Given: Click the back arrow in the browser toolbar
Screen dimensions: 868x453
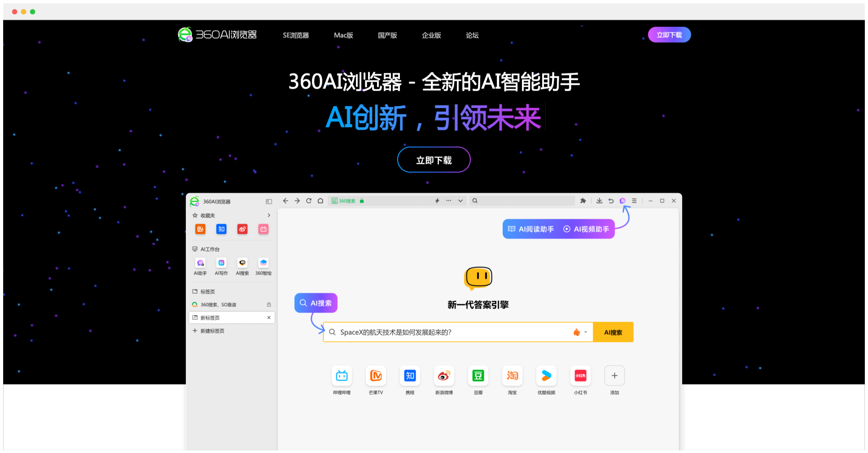Looking at the screenshot, I should click(285, 201).
